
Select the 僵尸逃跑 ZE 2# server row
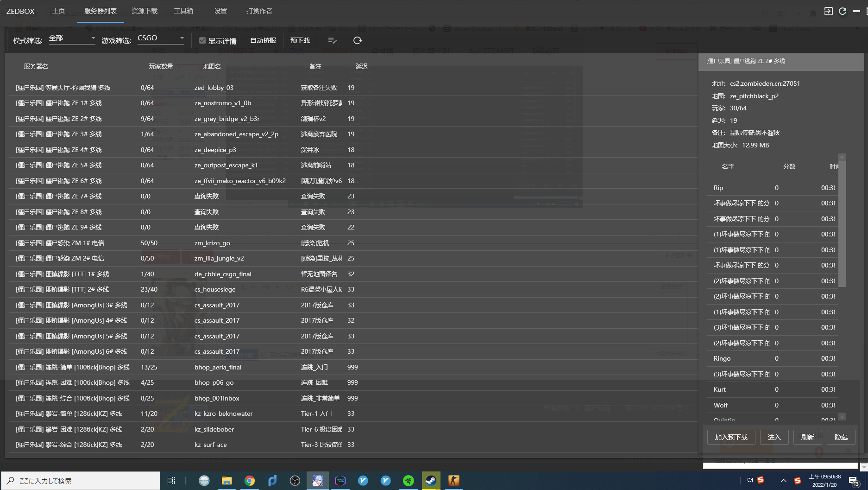click(x=353, y=119)
